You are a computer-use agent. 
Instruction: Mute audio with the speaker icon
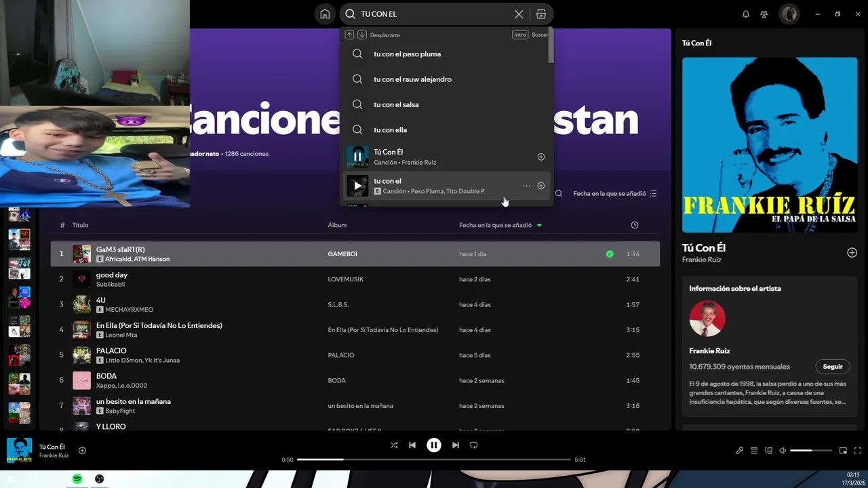pos(783,451)
